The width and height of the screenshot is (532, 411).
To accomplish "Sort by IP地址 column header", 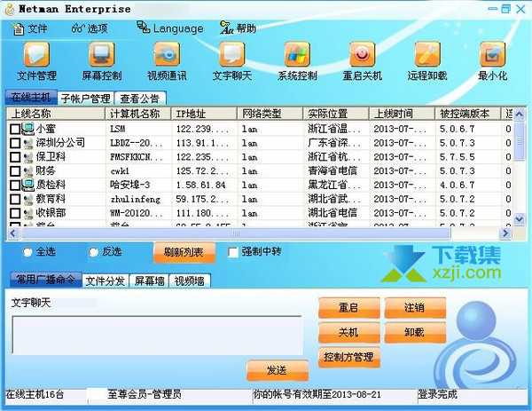I will [204, 114].
